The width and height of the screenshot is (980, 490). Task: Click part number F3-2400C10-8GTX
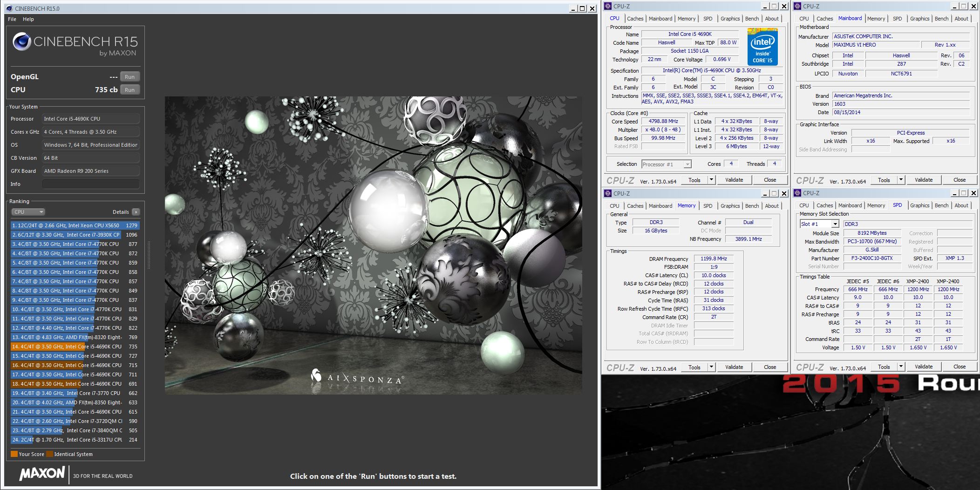tap(872, 258)
